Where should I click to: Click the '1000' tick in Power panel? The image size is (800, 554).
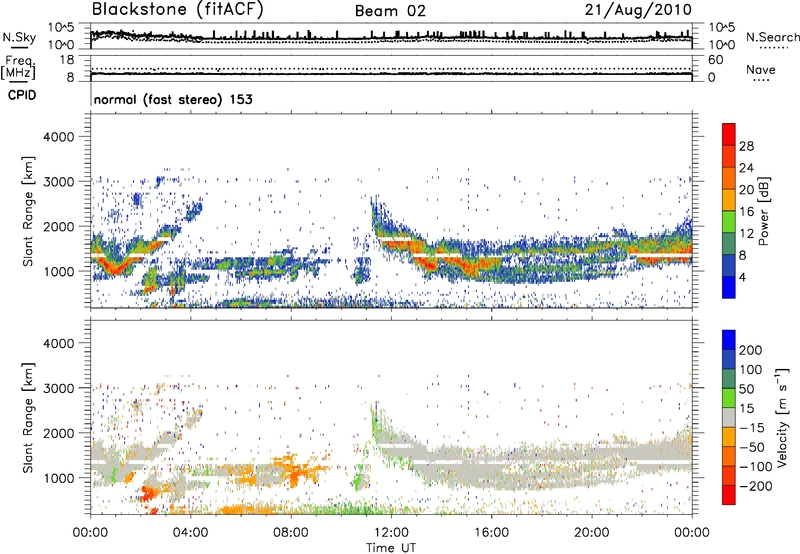click(58, 271)
